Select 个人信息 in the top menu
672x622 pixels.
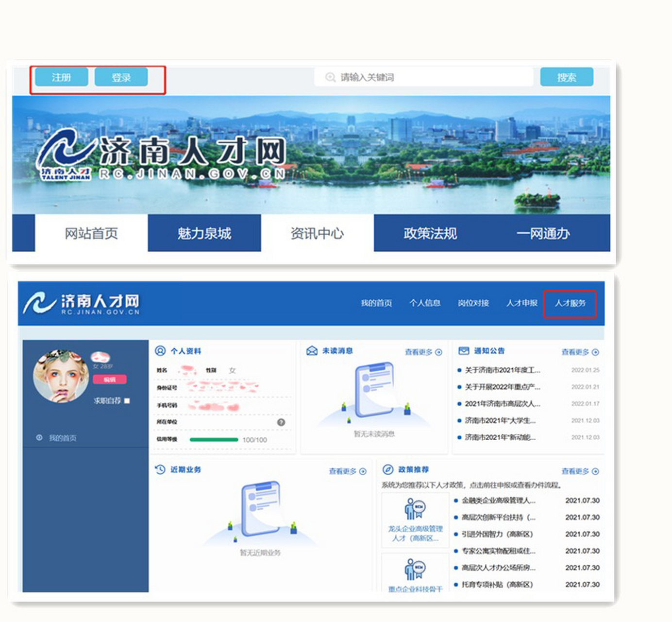(425, 303)
